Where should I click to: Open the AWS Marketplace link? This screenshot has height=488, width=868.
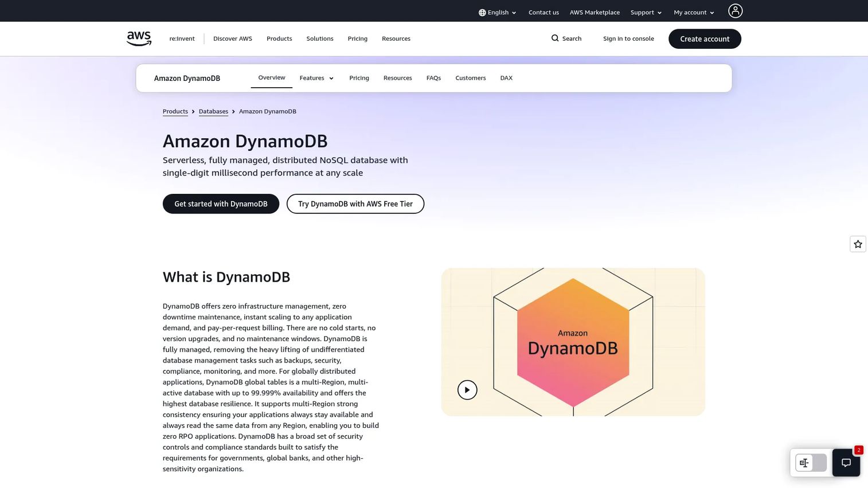tap(595, 13)
